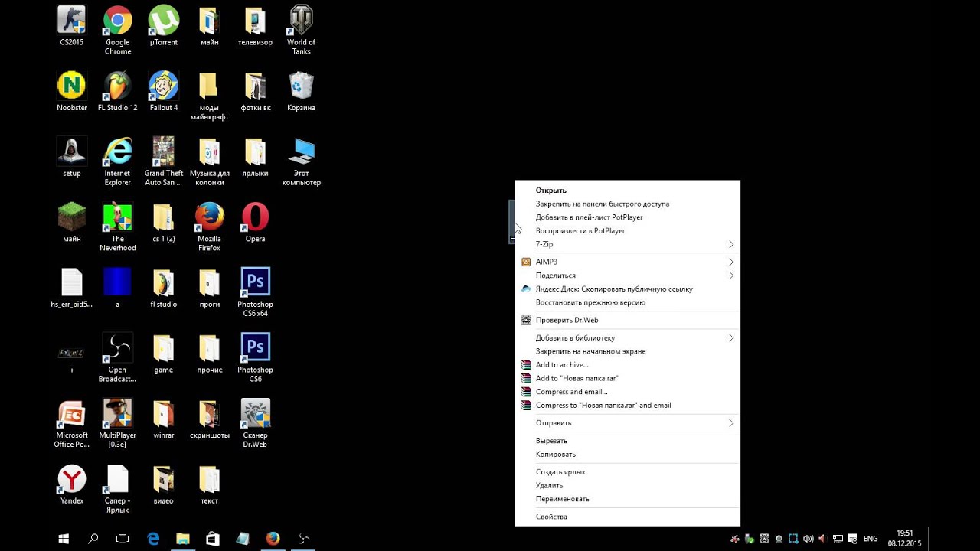This screenshot has width=980, height=551.
Task: Select the Noobster desktop icon
Action: [x=71, y=91]
